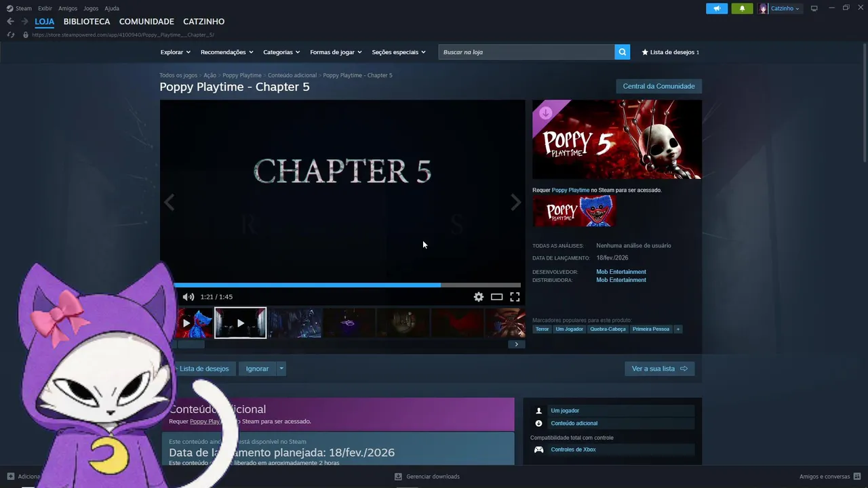Switch to the LOJA tab
The width and height of the screenshot is (868, 488).
pyautogui.click(x=45, y=22)
